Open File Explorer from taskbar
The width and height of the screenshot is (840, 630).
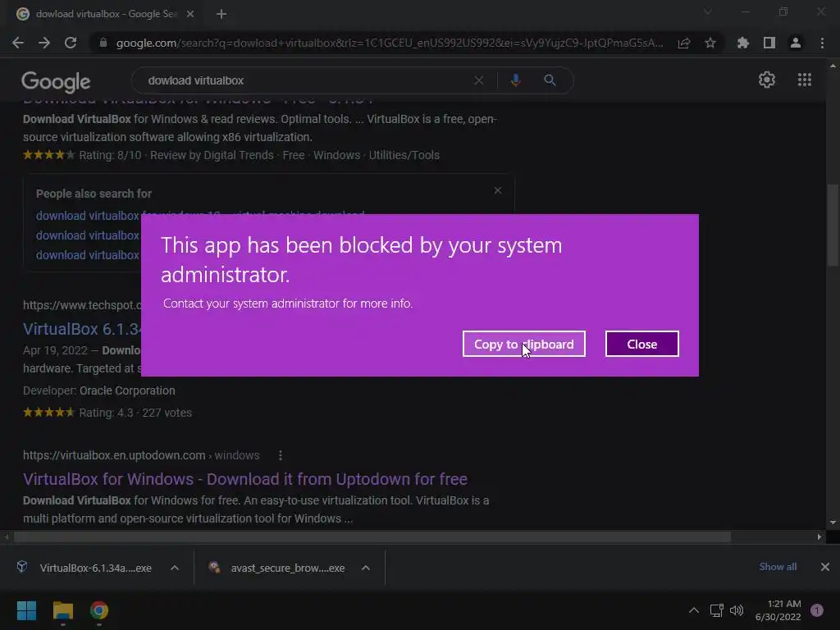click(x=62, y=610)
